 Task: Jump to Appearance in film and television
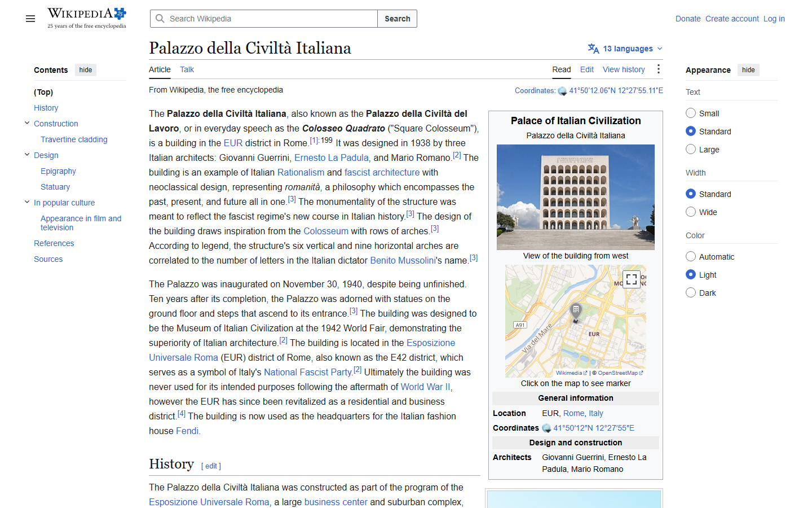point(81,223)
